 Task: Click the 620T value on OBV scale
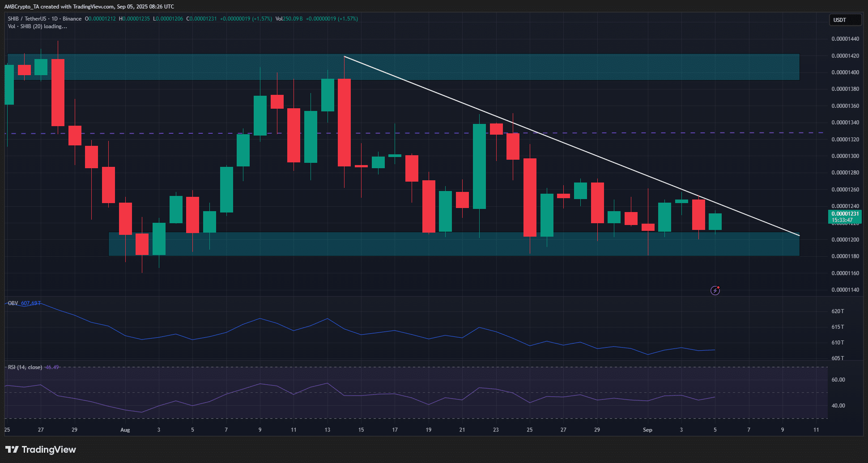[x=838, y=311]
